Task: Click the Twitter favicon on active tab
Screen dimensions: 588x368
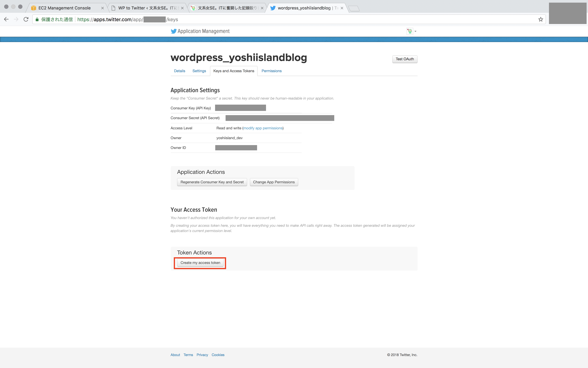Action: 273,8
